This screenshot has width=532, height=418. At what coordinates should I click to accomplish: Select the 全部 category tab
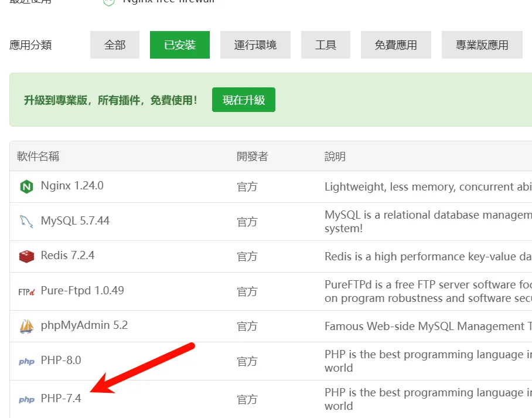coord(115,45)
